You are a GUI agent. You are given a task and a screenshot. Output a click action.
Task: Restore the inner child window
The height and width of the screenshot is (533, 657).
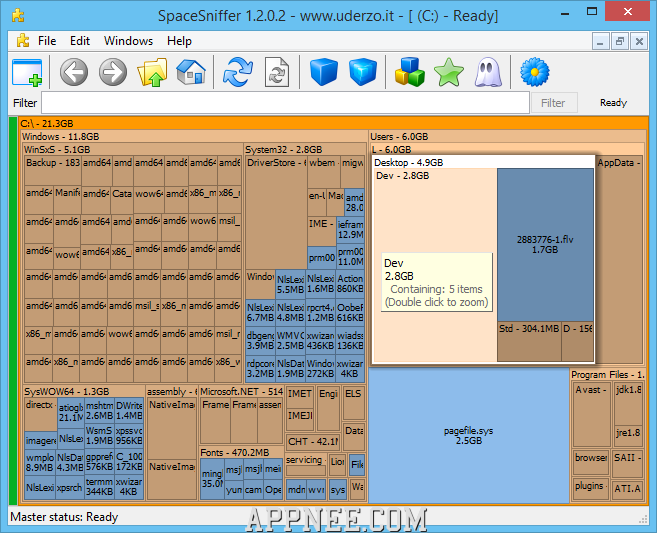pos(619,41)
